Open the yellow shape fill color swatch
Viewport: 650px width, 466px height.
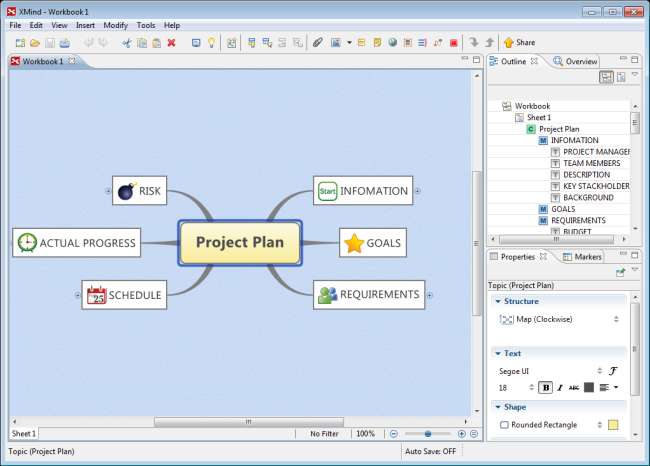pyautogui.click(x=613, y=425)
